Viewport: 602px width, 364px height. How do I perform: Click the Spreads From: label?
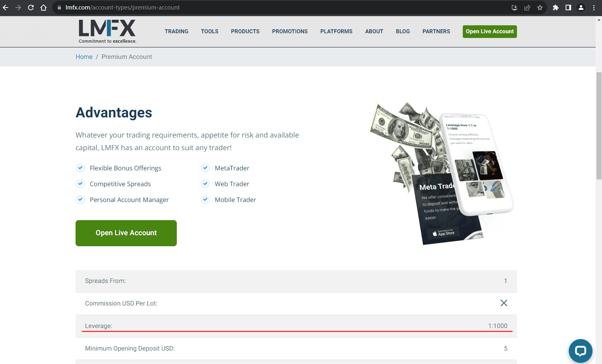pos(105,281)
